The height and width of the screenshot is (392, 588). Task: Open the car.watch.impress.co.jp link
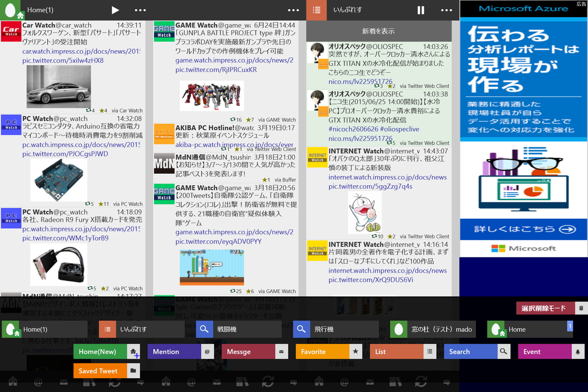coord(81,51)
